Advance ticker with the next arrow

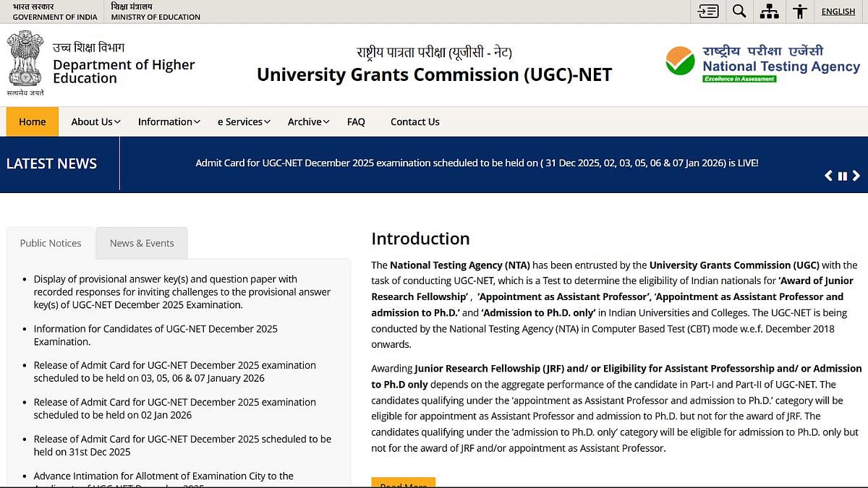(856, 175)
